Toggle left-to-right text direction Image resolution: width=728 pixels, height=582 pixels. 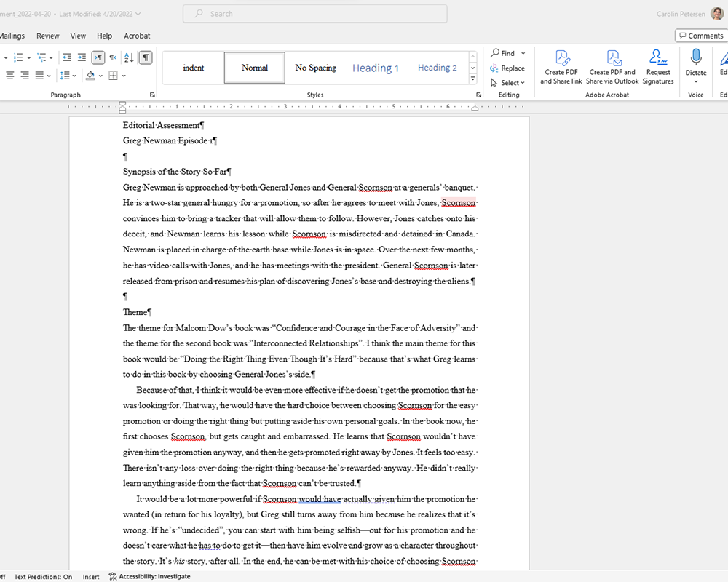(x=98, y=57)
